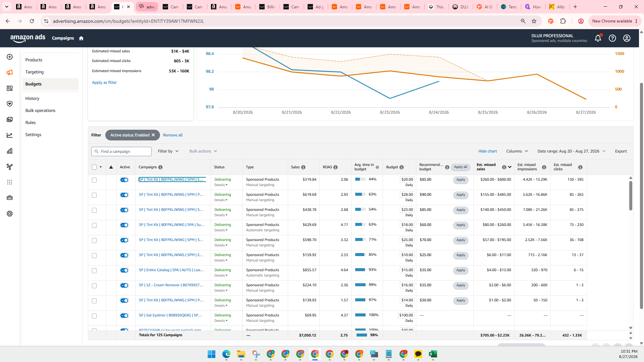Viewport: 644px width, 362px height.
Task: Open File Explorer from the taskbar
Action: (241, 354)
